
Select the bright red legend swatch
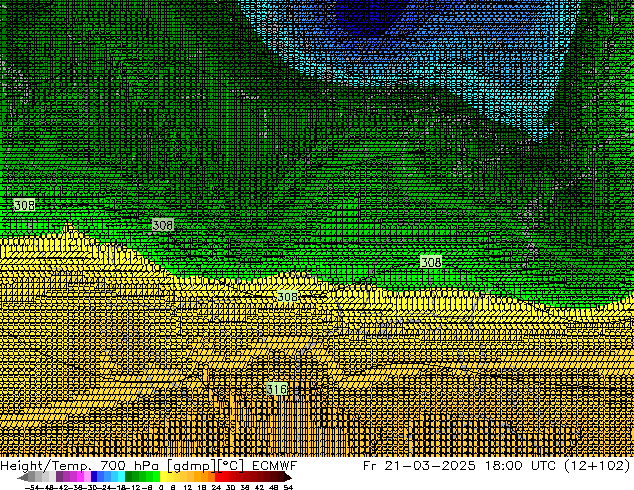pyautogui.click(x=218, y=477)
